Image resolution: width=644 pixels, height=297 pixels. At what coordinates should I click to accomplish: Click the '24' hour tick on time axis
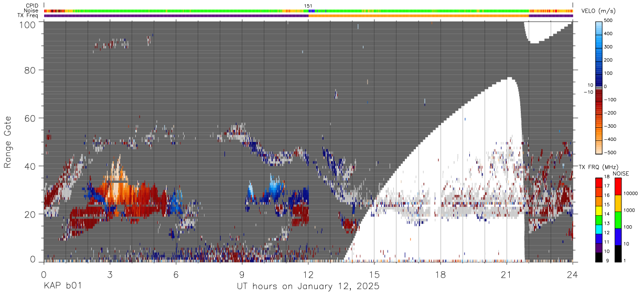[573, 273]
